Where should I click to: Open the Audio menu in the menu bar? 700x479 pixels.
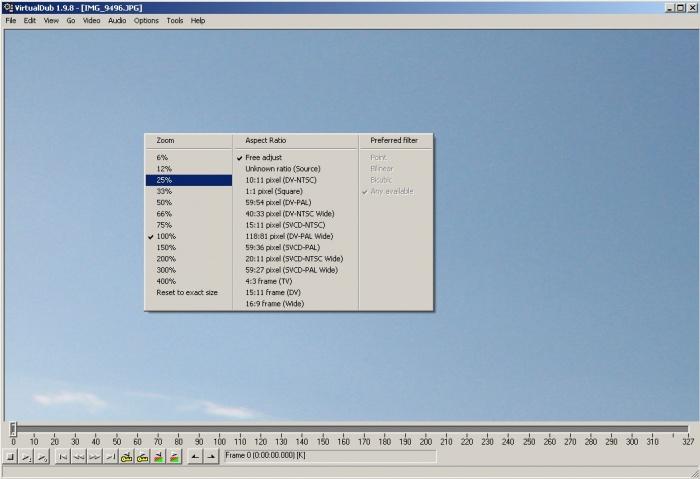pos(117,20)
